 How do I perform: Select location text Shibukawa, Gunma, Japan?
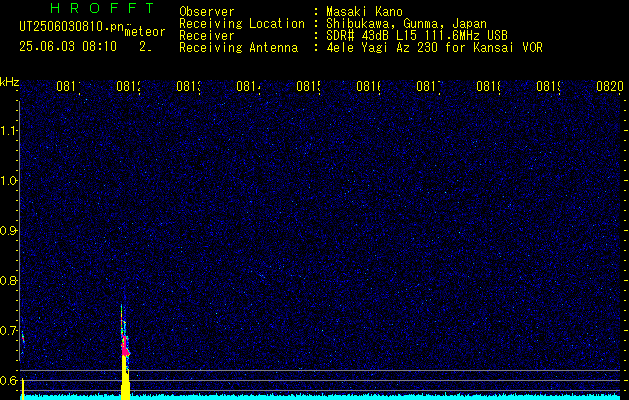pyautogui.click(x=406, y=24)
